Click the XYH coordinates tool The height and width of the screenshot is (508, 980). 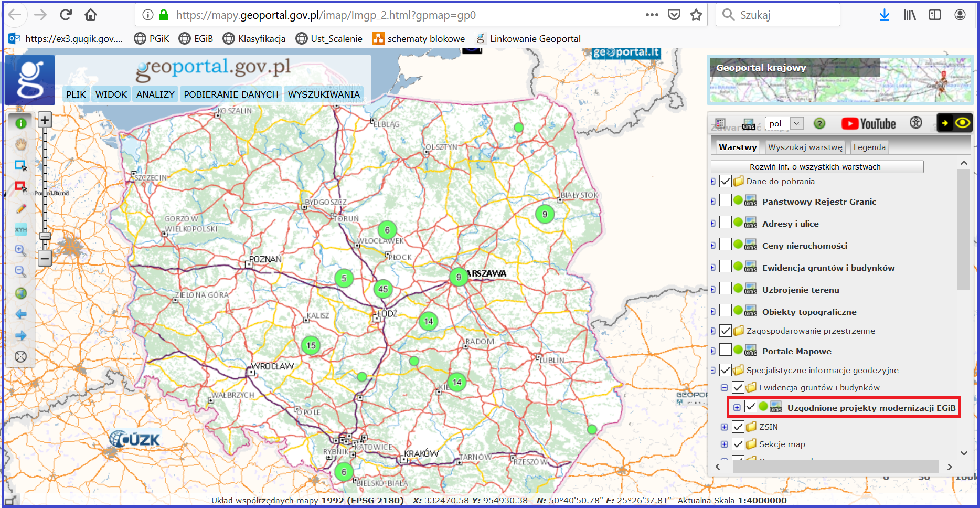pos(20,229)
